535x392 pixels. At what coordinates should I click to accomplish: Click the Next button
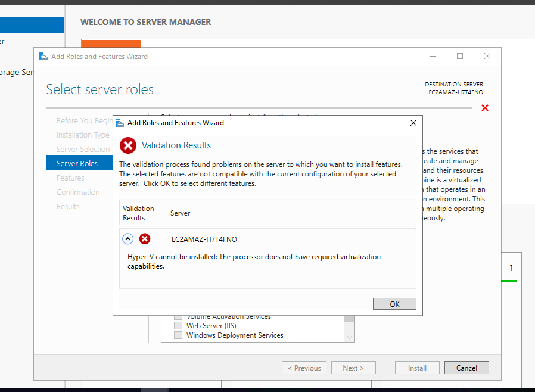point(353,368)
